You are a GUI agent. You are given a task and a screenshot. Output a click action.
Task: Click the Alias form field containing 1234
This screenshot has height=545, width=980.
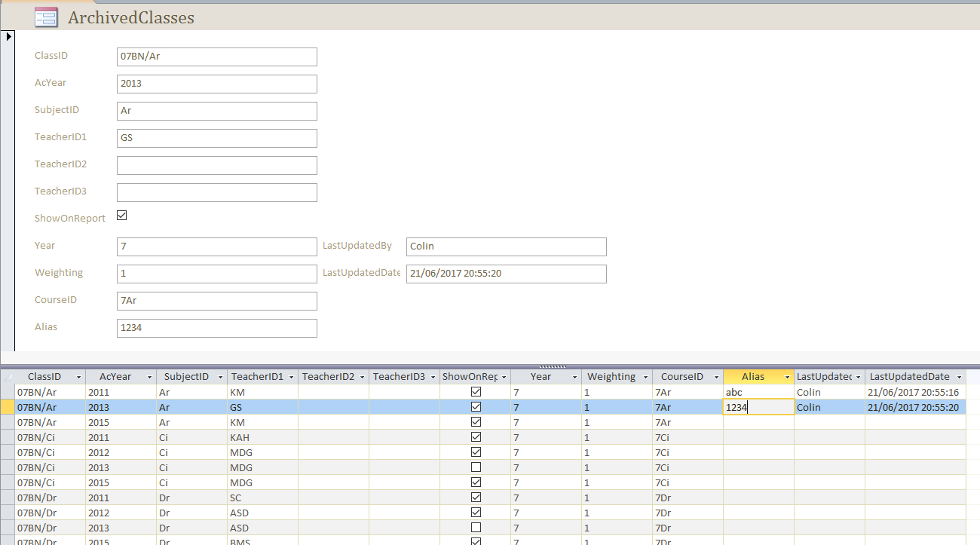[x=217, y=328]
